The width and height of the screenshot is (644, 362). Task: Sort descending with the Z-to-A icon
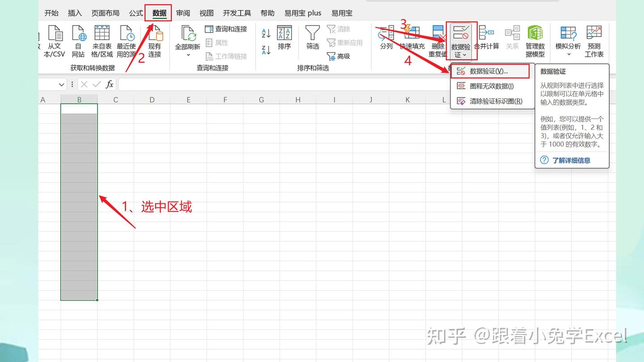266,50
